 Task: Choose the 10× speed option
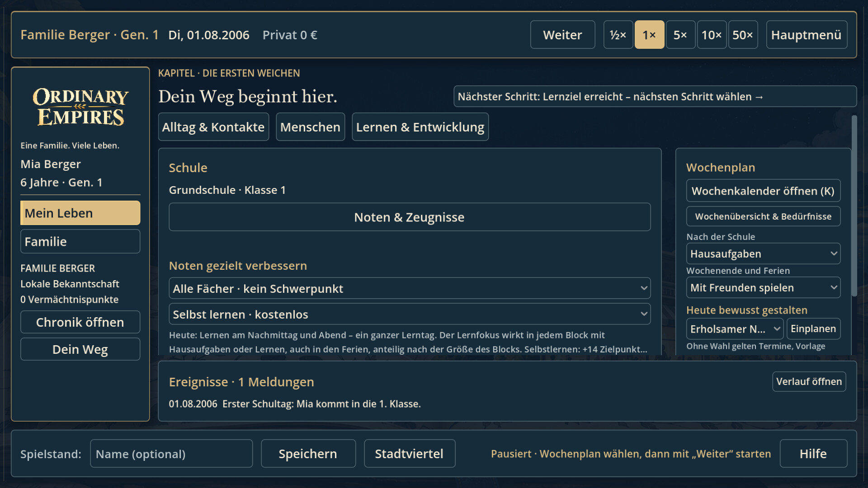pyautogui.click(x=712, y=35)
